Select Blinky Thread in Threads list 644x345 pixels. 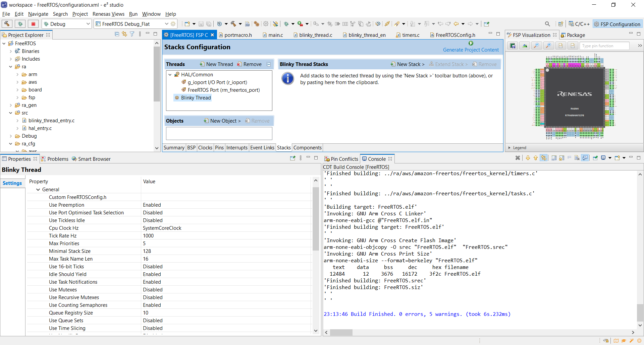click(193, 98)
